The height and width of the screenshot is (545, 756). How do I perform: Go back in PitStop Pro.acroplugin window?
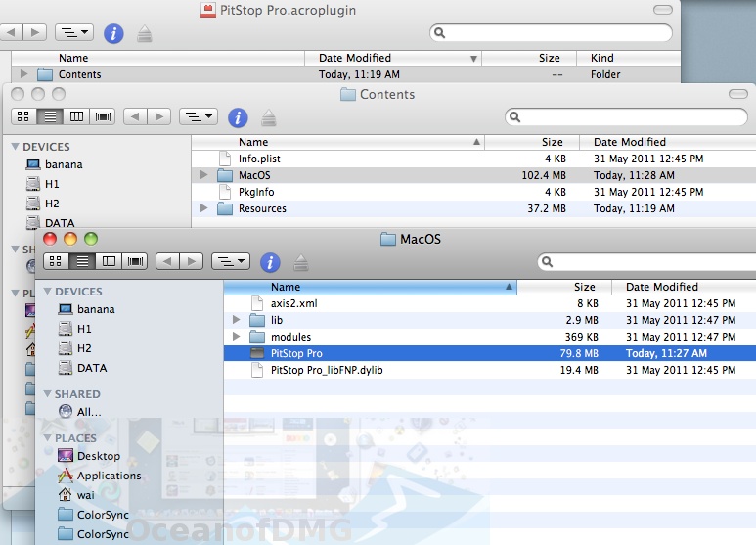[11, 33]
